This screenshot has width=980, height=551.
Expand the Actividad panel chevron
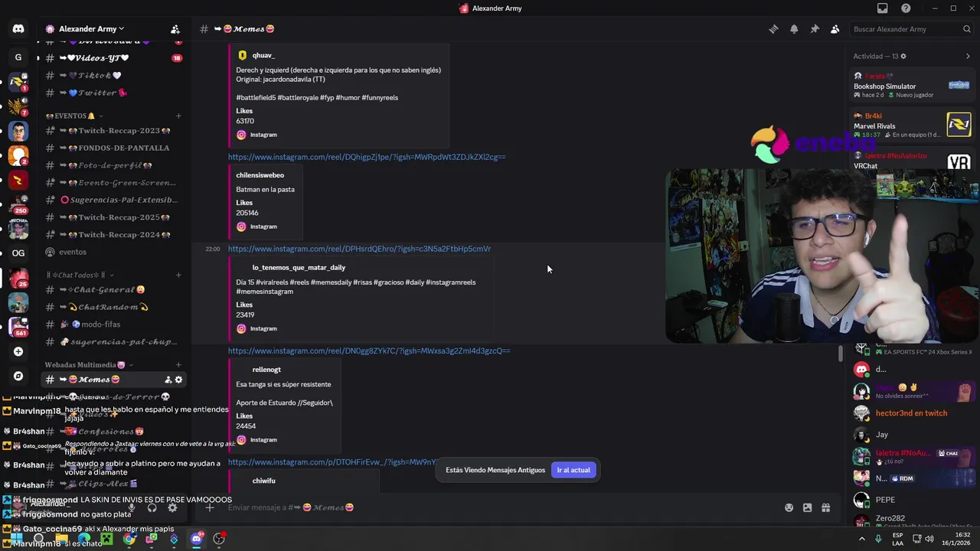968,56
